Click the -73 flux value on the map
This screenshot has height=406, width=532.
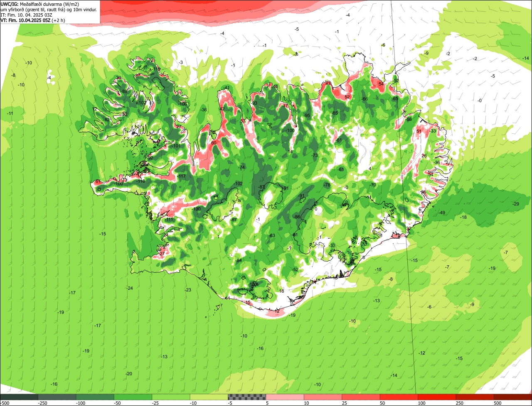pos(315,155)
